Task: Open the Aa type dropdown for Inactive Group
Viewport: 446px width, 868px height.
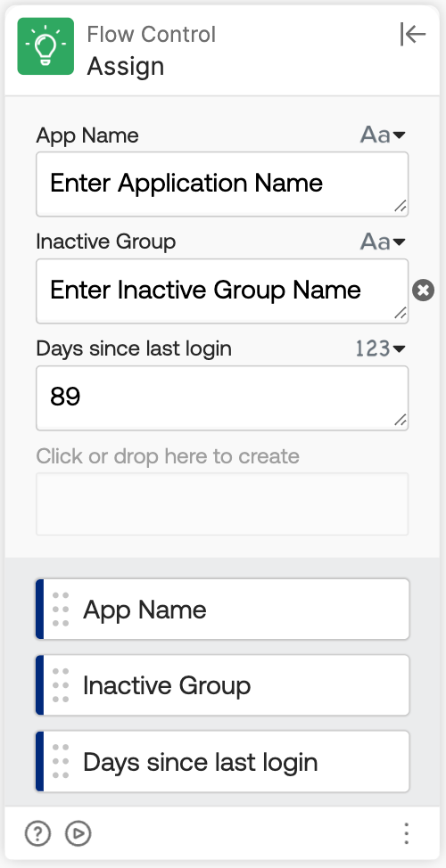Action: [383, 242]
